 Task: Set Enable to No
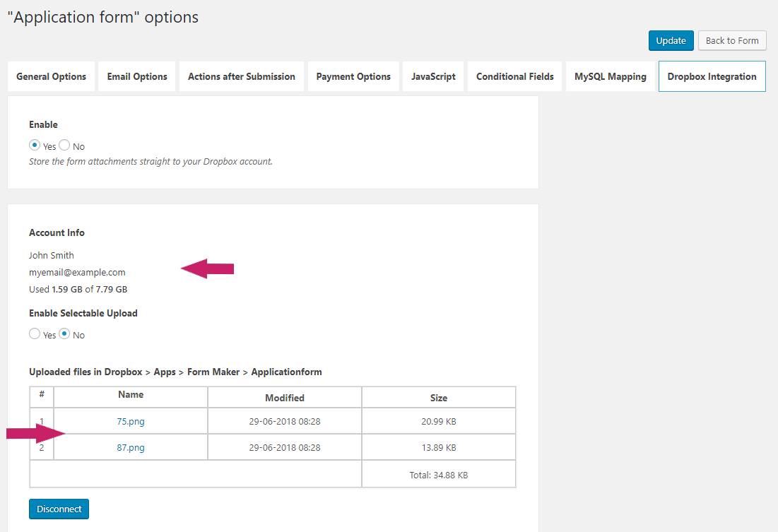click(64, 145)
